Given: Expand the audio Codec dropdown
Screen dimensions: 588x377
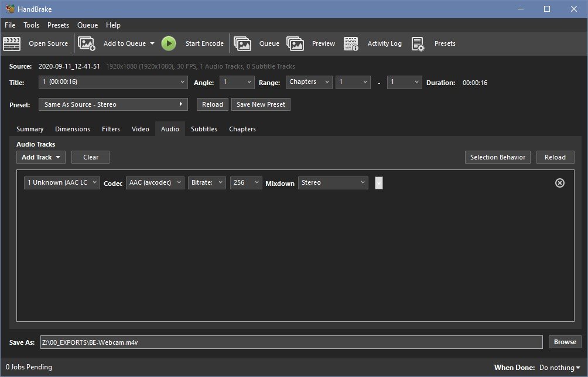Looking at the screenshot, I should point(155,183).
